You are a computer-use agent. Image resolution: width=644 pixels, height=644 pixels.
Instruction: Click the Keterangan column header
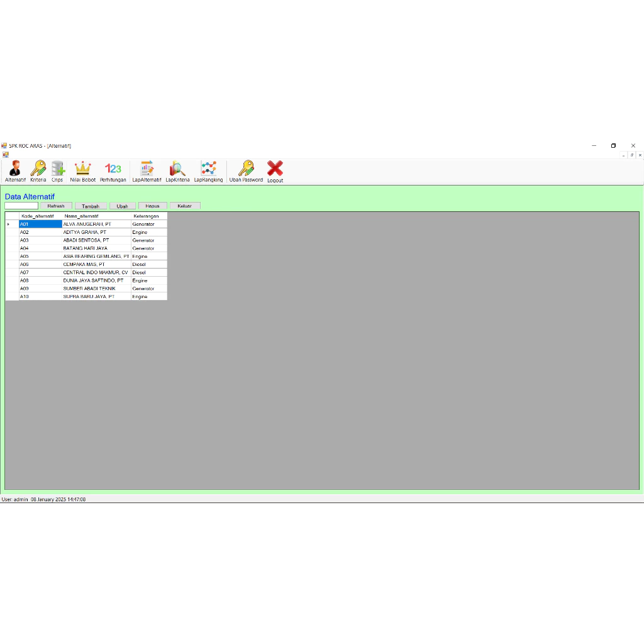click(149, 216)
